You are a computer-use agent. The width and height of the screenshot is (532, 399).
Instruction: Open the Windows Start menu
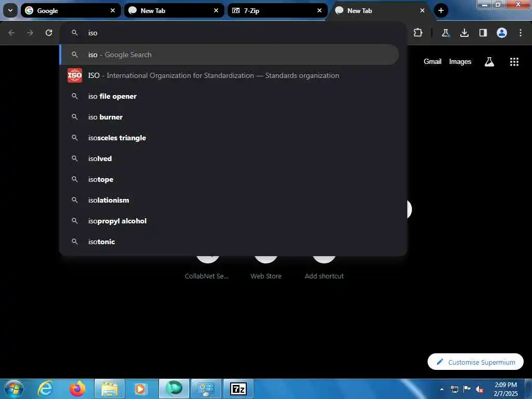tap(14, 389)
